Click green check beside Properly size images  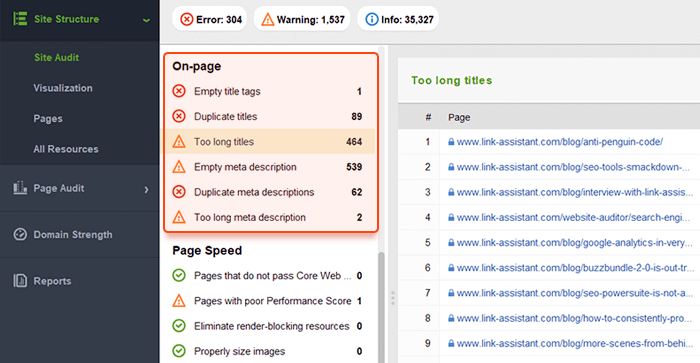179,351
